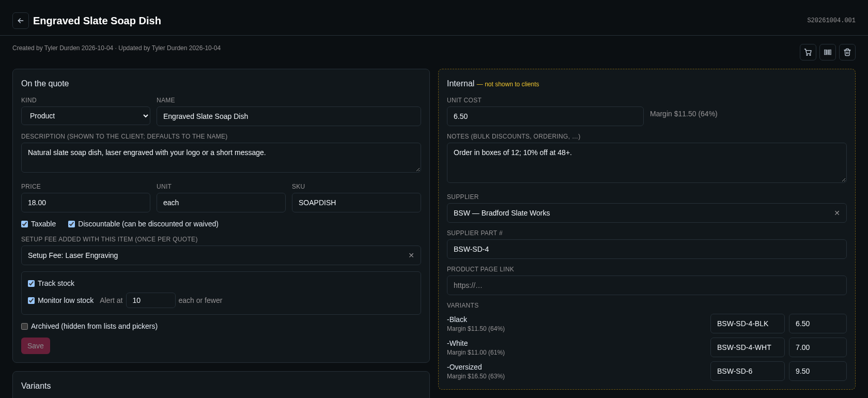Edit the Unit Cost field
Image resolution: width=868 pixels, height=398 pixels.
tap(545, 116)
